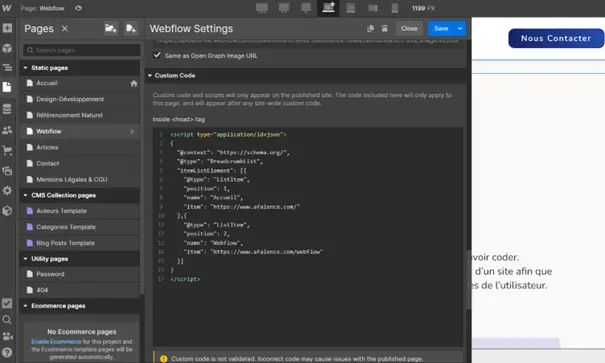Toggle preview mode with the eye icon
Image resolution: width=605 pixels, height=363 pixels.
tap(78, 8)
